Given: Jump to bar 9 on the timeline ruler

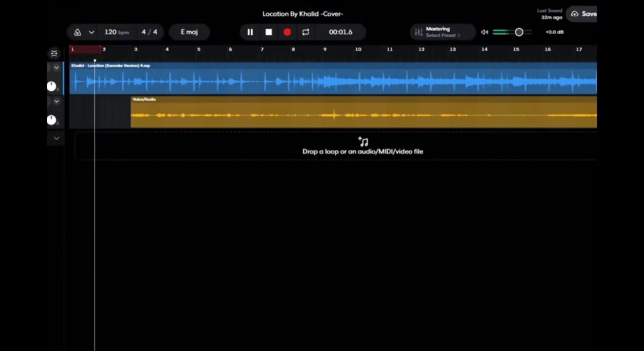Looking at the screenshot, I should (x=325, y=49).
